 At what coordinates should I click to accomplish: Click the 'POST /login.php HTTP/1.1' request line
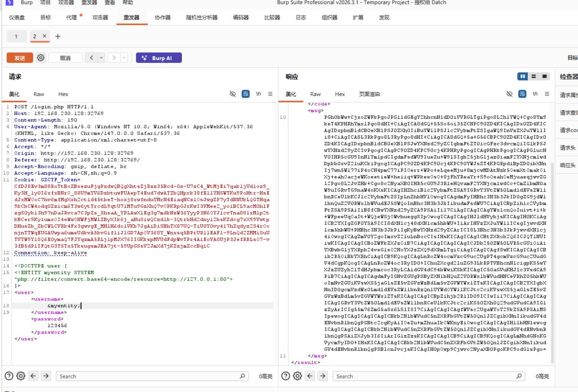tap(54, 107)
